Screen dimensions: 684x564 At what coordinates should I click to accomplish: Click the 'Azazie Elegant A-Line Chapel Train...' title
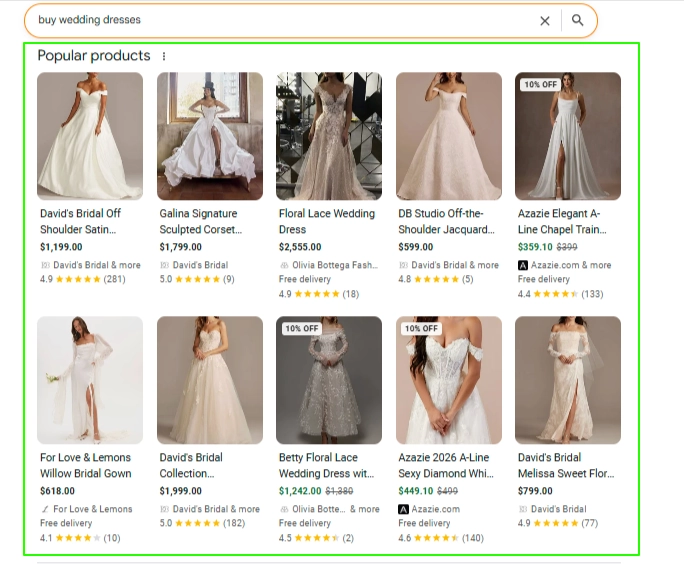pos(562,221)
